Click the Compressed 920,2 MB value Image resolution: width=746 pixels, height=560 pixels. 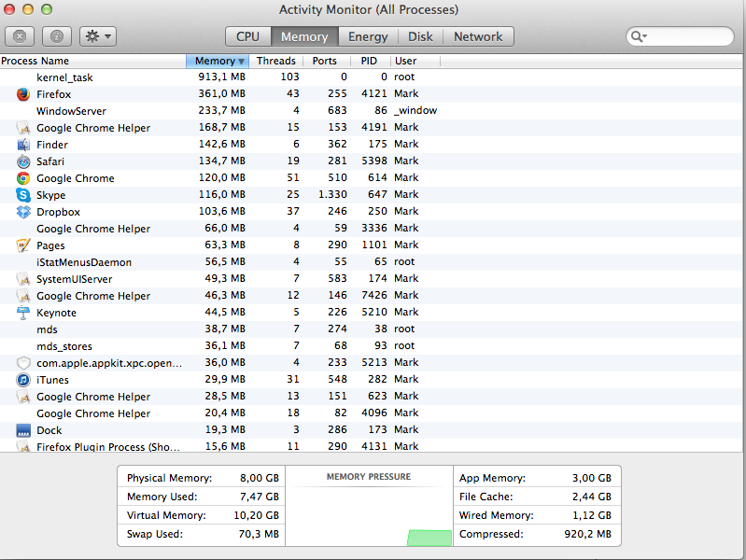pos(588,534)
